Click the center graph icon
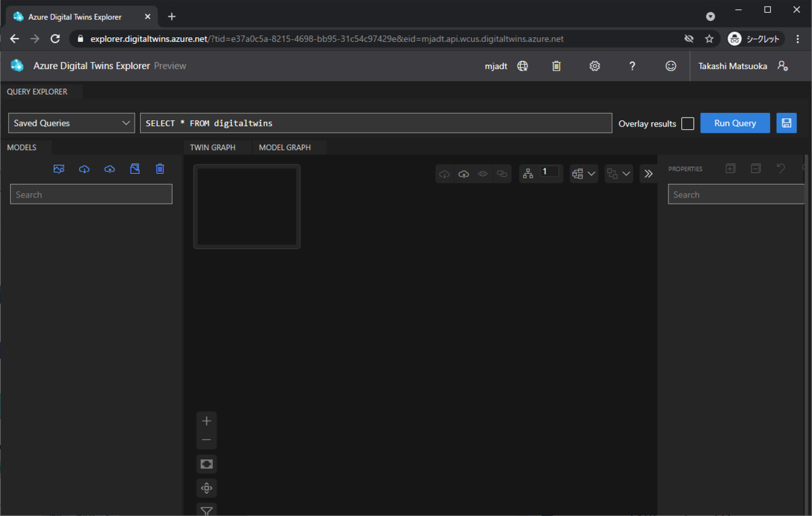Viewport: 812px width, 516px height. (x=206, y=488)
